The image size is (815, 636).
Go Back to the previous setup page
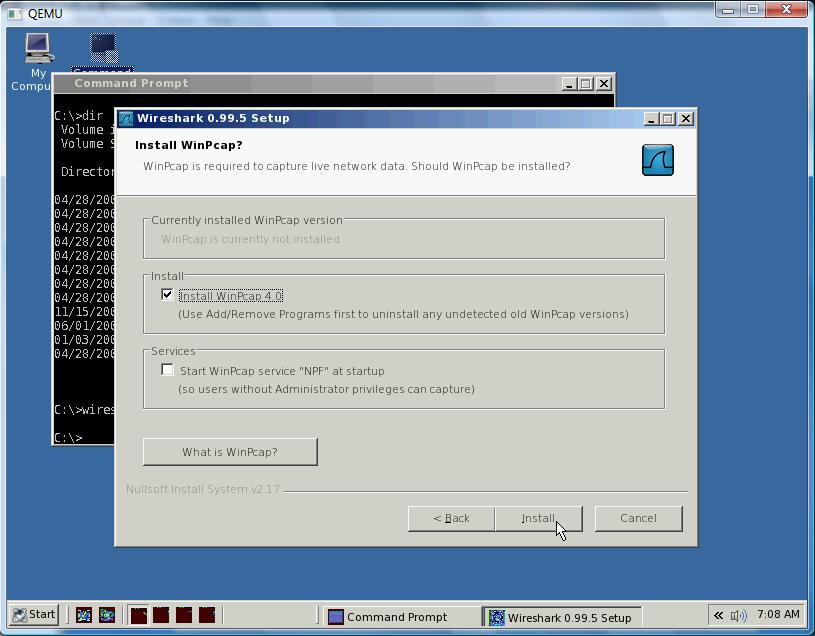[451, 518]
